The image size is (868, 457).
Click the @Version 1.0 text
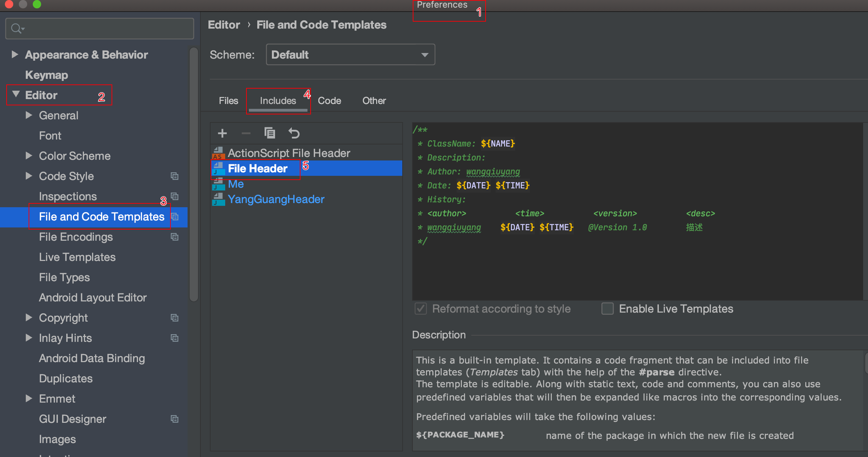(617, 227)
